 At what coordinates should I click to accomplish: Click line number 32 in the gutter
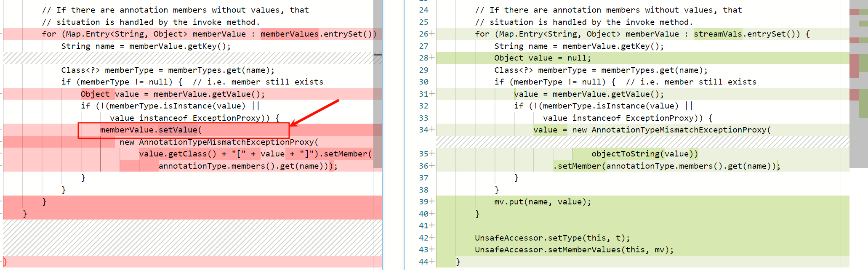[423, 106]
